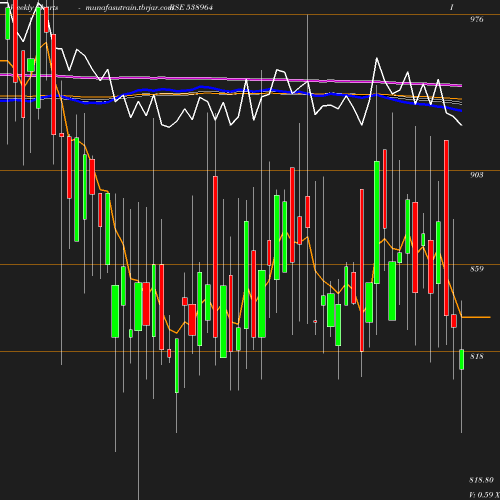Select the 859 price level label
The width and height of the screenshot is (500, 500).
pos(476,269)
